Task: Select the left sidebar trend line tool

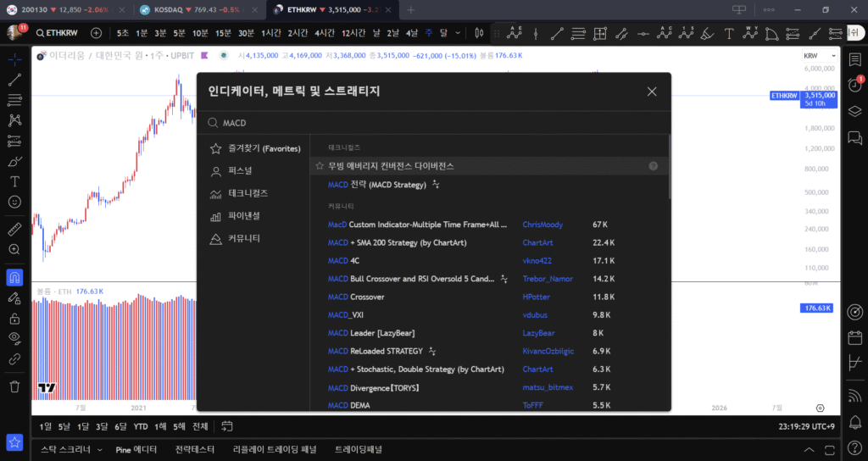Action: tap(15, 80)
